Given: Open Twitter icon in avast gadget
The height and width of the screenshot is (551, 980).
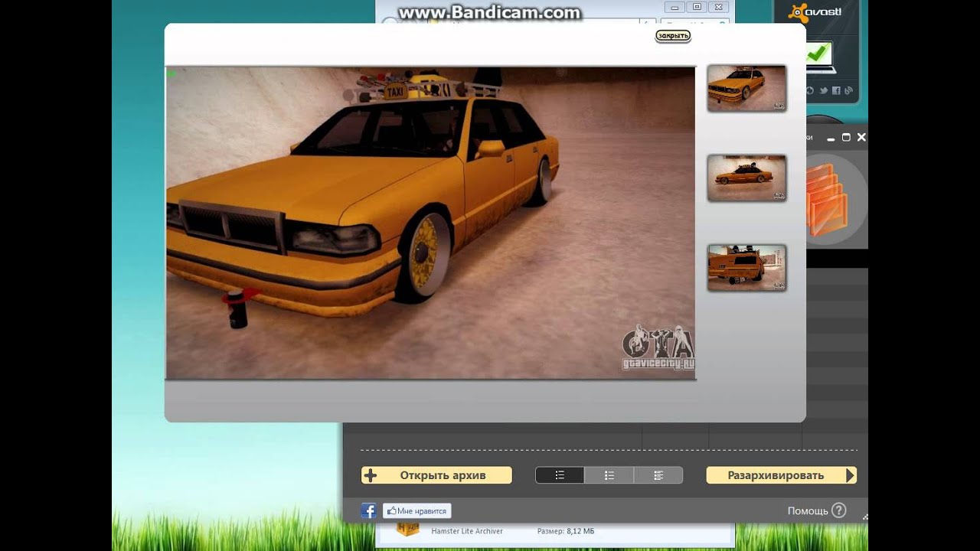Looking at the screenshot, I should point(823,90).
